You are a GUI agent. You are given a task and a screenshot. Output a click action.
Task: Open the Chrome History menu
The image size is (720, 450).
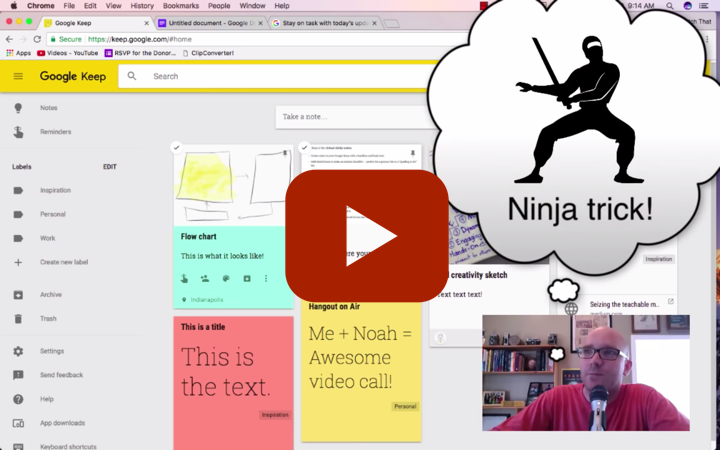(x=142, y=6)
